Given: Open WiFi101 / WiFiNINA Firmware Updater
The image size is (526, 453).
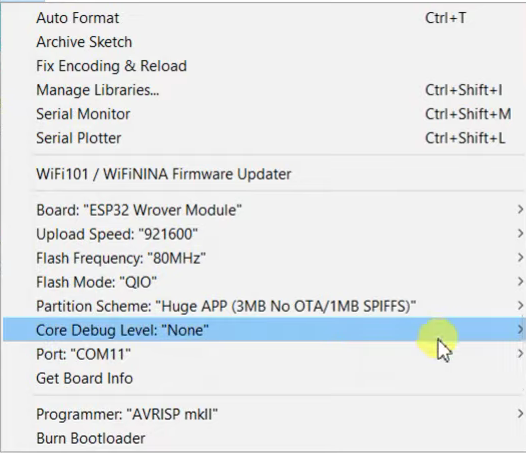Looking at the screenshot, I should [x=264, y=174].
